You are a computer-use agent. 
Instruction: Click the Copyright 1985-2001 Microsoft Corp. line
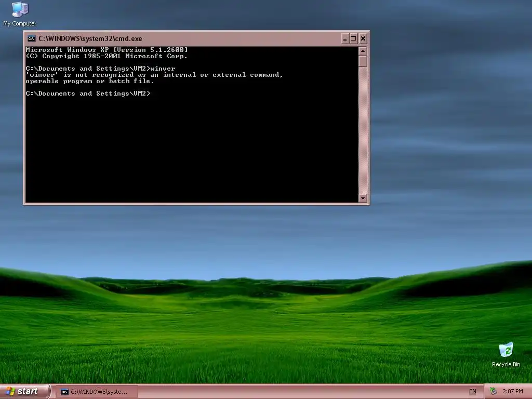(x=107, y=56)
